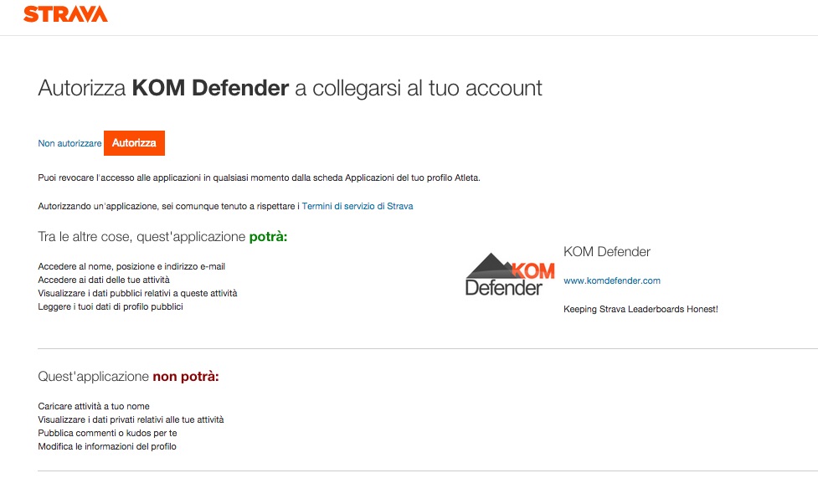The height and width of the screenshot is (504, 818).
Task: Decline with the Non autorizzare link
Action: point(69,144)
